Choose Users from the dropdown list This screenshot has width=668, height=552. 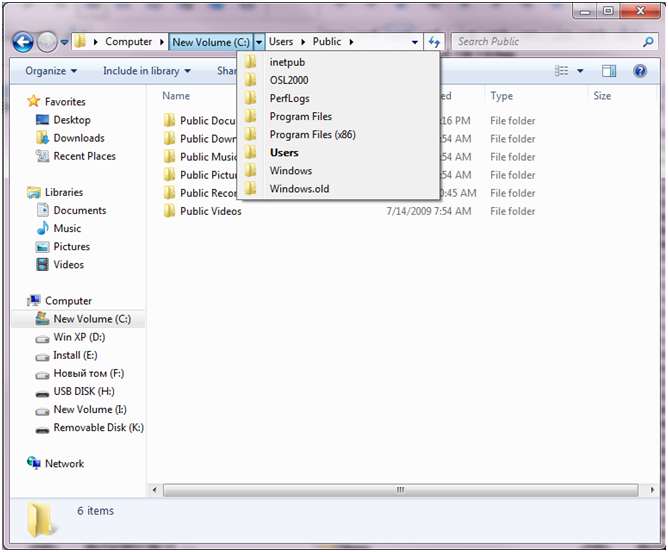(x=338, y=152)
